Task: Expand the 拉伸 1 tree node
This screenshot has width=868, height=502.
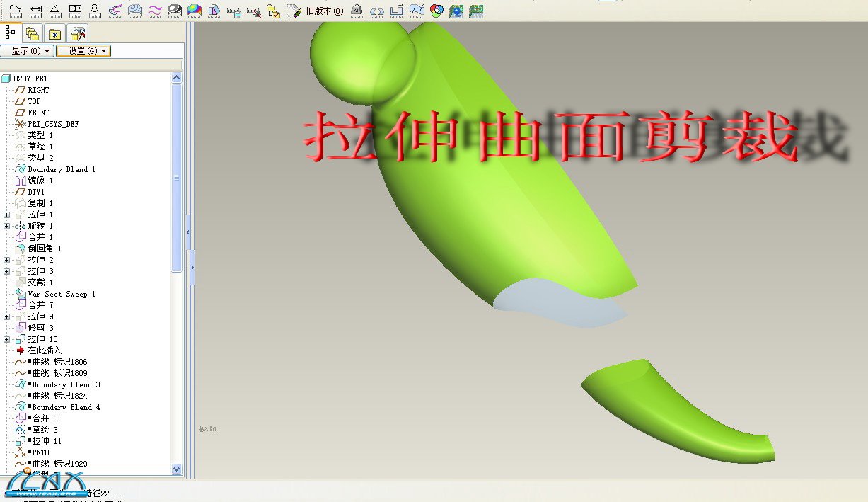Action: click(7, 215)
